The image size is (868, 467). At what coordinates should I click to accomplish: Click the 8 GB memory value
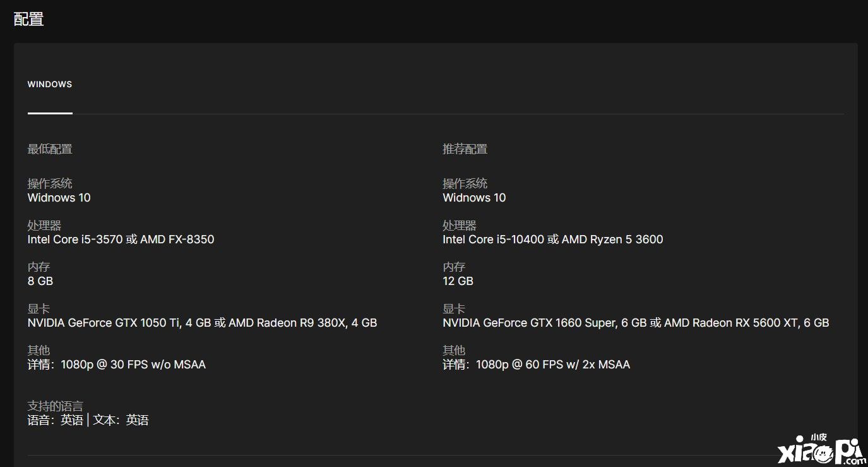[x=40, y=281]
